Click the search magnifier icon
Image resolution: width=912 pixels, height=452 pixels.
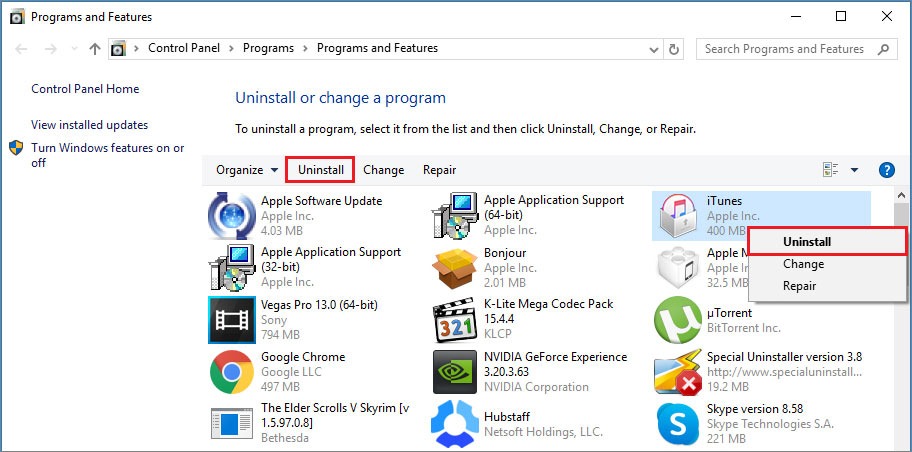[884, 49]
